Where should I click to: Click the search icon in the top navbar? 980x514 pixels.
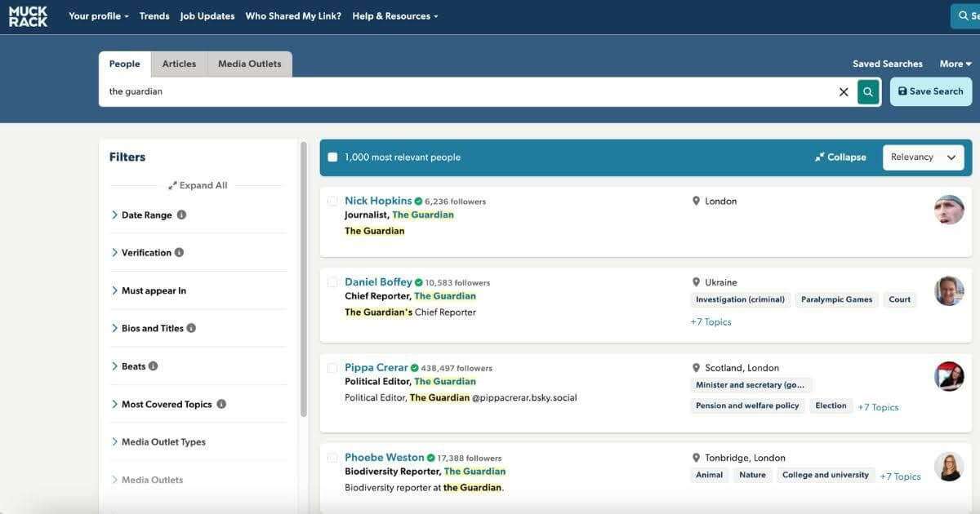click(962, 16)
